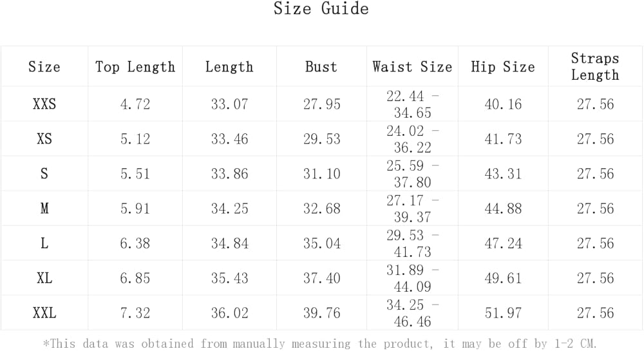Click waist range 22.44 - 34.65
644x351 pixels.
(x=413, y=104)
